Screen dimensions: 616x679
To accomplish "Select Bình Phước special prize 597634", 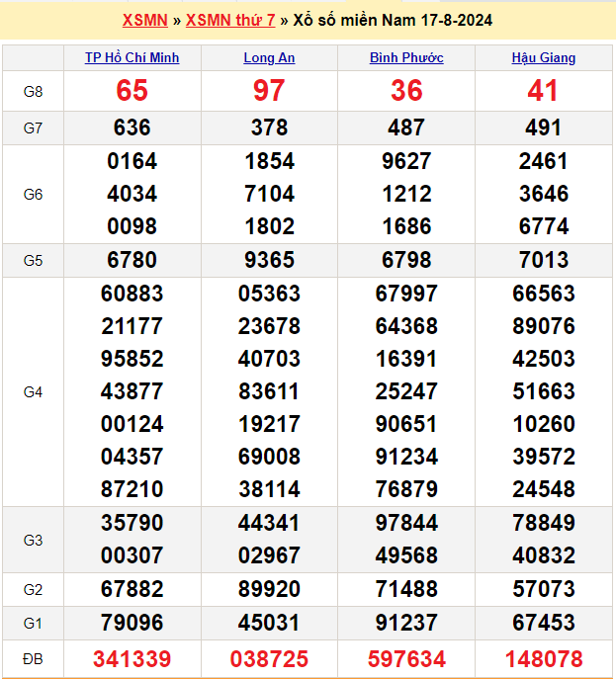I will pos(406,658).
